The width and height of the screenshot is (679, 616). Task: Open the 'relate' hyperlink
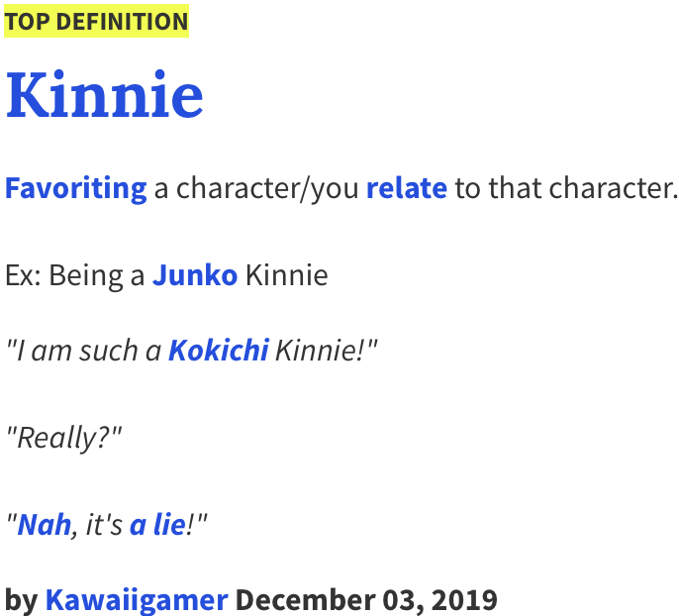click(407, 187)
